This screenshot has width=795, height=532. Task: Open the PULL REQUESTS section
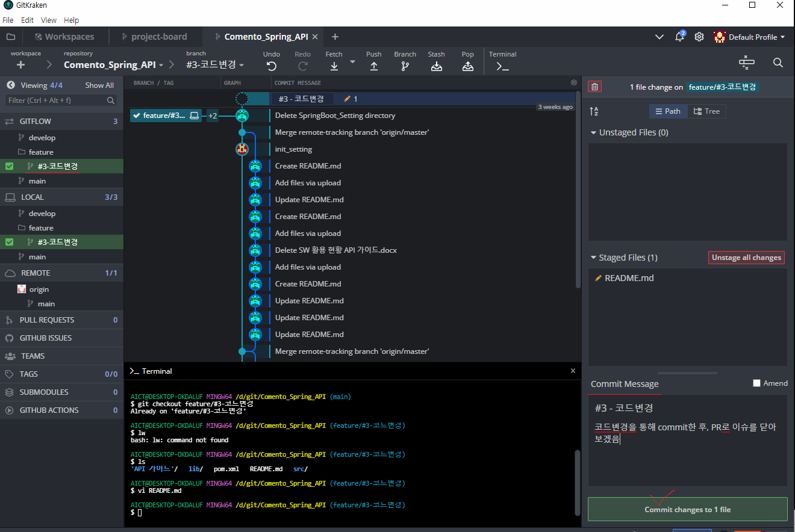(x=61, y=320)
